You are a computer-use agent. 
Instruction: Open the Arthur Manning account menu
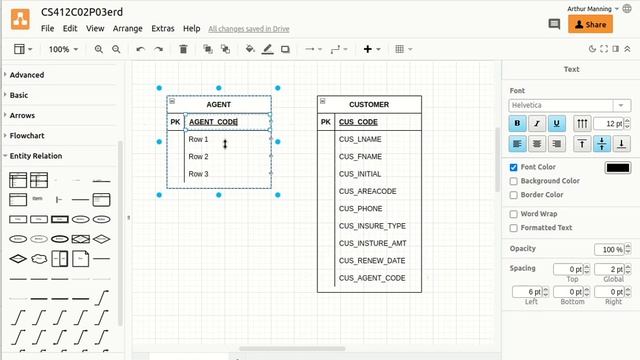(x=593, y=9)
